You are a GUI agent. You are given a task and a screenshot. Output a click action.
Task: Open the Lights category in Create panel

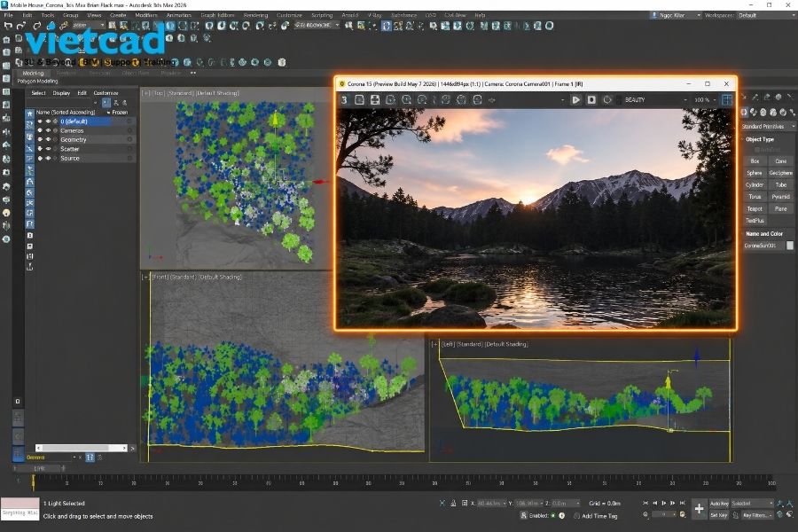pos(764,112)
